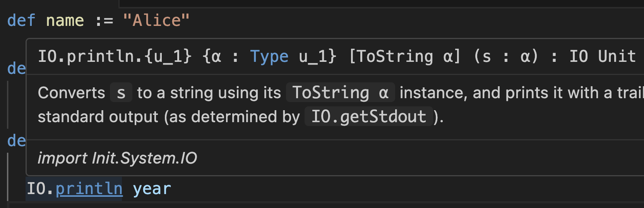Click the def keyword before name

click(21, 20)
